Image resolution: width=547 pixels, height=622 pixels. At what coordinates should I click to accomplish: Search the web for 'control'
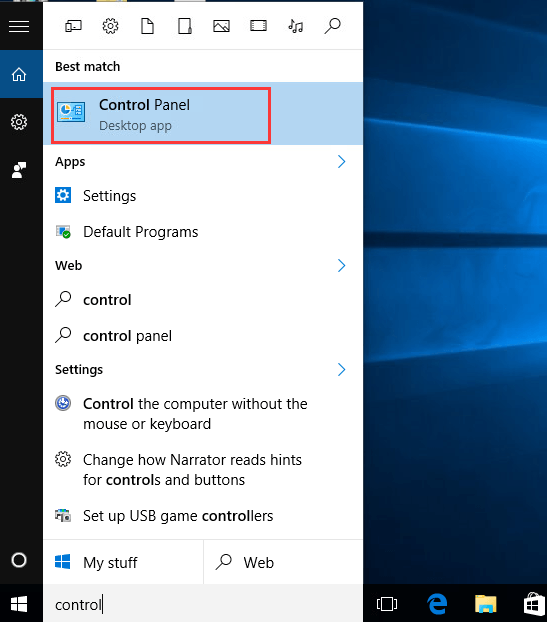[203, 300]
